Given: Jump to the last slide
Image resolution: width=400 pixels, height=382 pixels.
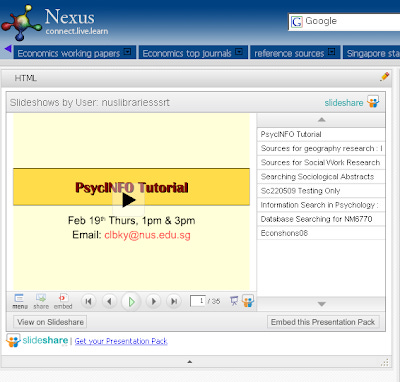Looking at the screenshot, I should point(174,301).
